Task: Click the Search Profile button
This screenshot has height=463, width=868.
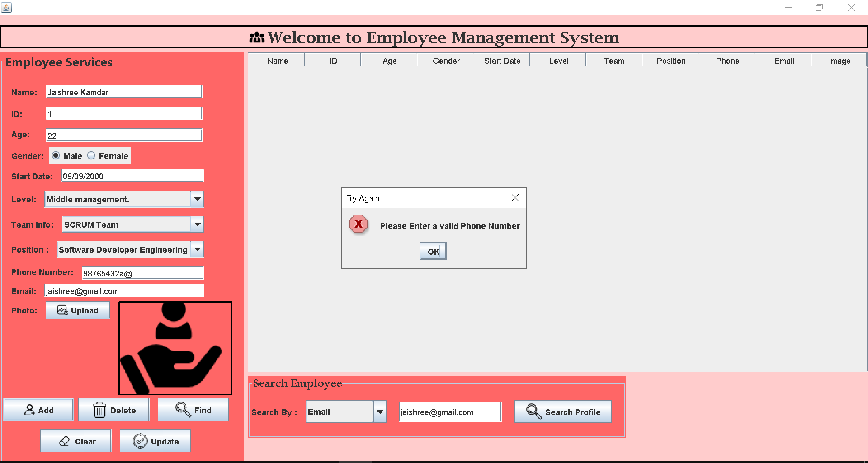Action: (563, 412)
